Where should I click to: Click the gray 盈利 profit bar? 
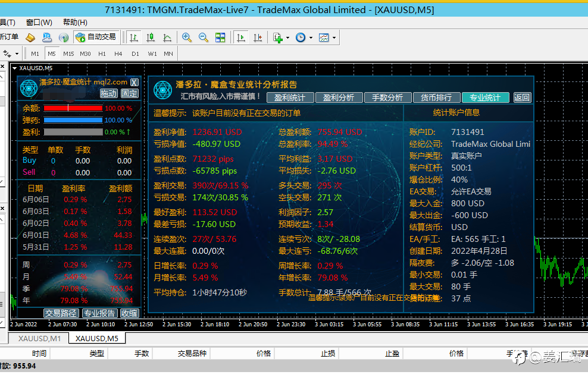(73, 132)
